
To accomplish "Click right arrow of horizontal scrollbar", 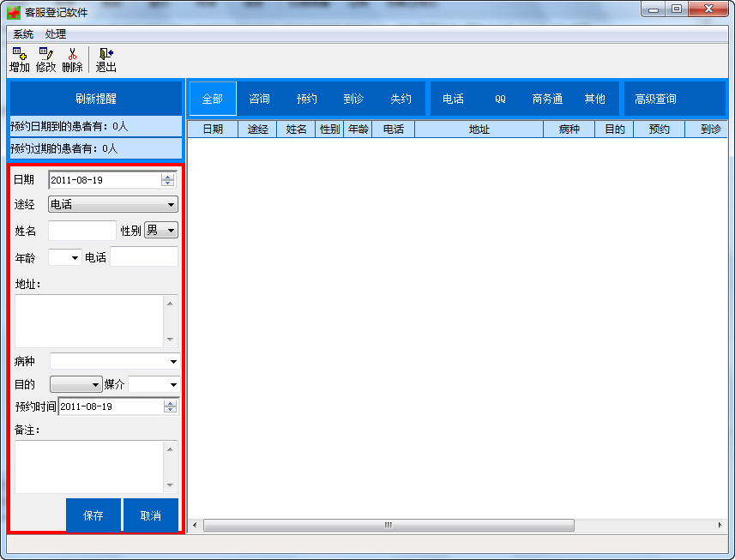I will coord(720,526).
